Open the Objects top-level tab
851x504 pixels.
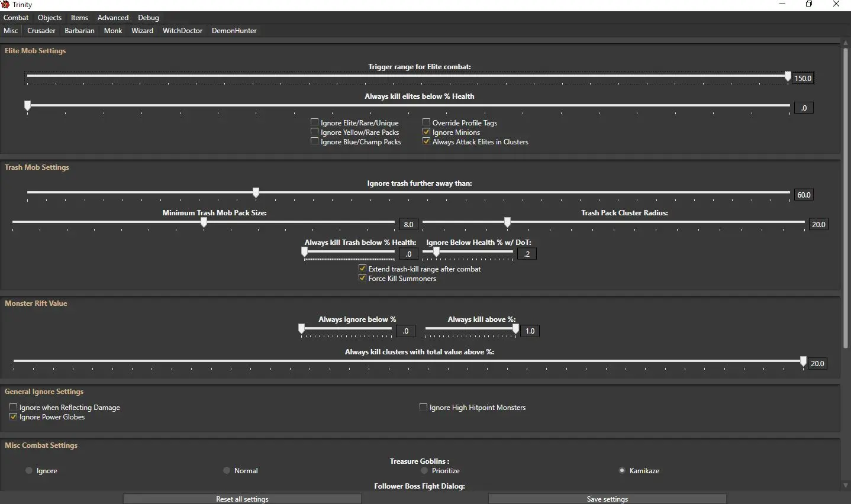[50, 18]
